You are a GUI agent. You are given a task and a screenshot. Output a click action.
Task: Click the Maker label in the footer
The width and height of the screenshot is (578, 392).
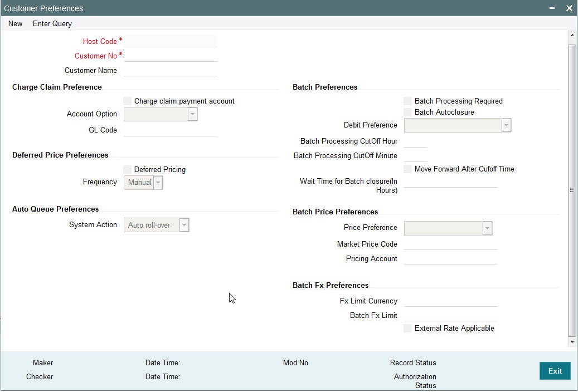pyautogui.click(x=43, y=363)
